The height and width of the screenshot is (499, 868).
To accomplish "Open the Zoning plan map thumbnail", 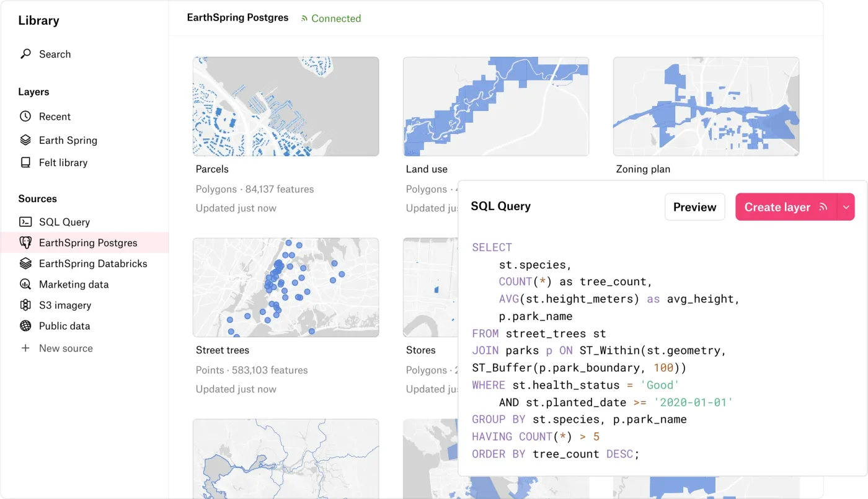I will [x=706, y=107].
